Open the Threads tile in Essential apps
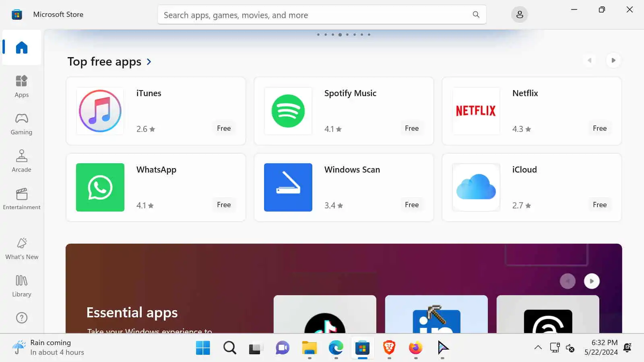Viewport: 644px width, 362px height. [x=548, y=314]
